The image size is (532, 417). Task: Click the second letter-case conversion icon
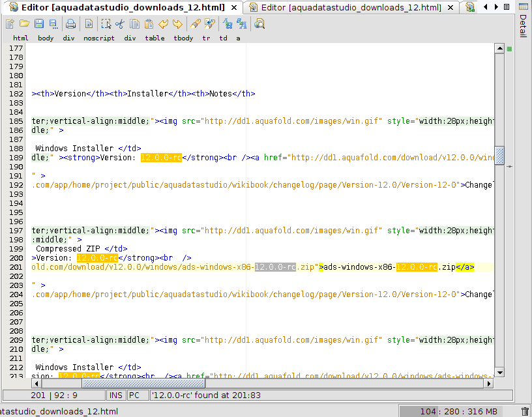coord(242,23)
